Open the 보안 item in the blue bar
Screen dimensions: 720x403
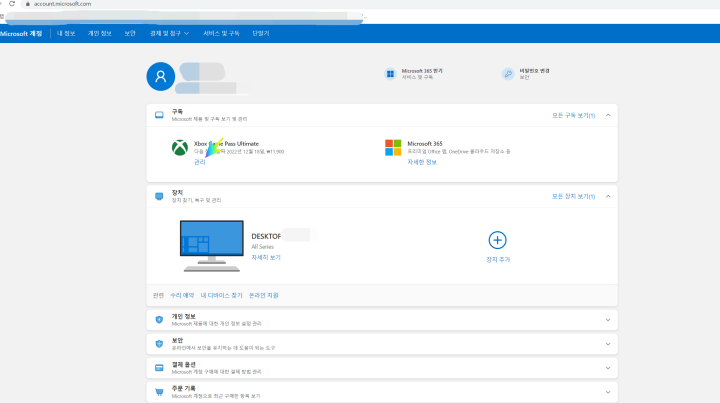pyautogui.click(x=130, y=34)
